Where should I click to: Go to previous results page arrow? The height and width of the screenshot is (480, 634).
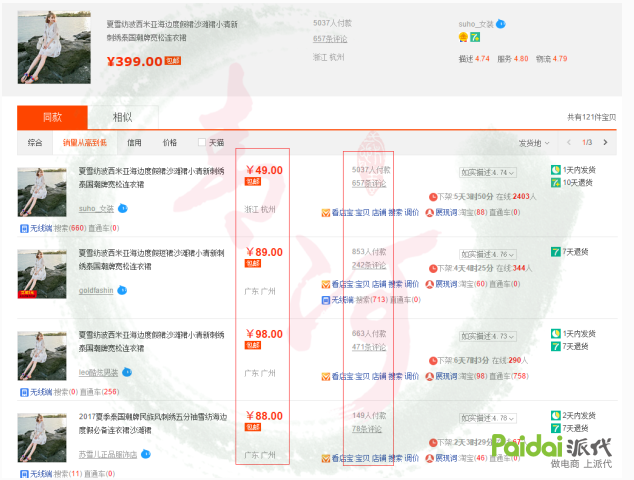pos(569,142)
